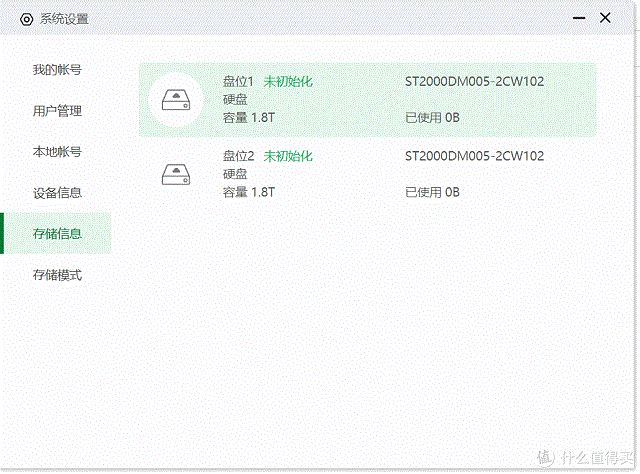This screenshot has height=474, width=640.
Task: Switch to 本地帐号 section
Action: (57, 151)
